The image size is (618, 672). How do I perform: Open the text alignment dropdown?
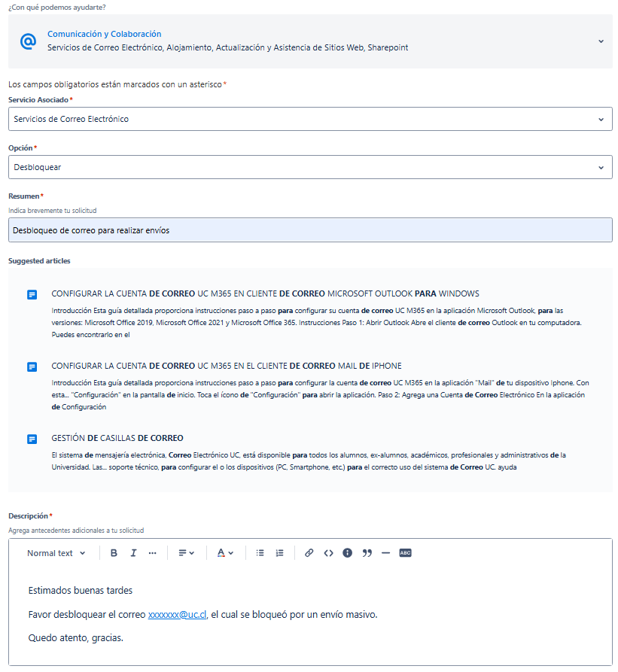(x=186, y=553)
